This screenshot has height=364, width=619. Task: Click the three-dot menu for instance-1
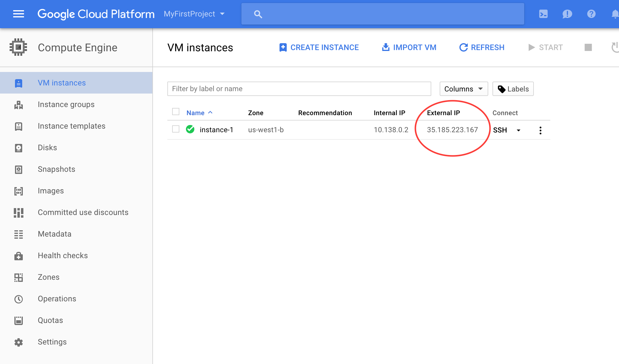(540, 130)
